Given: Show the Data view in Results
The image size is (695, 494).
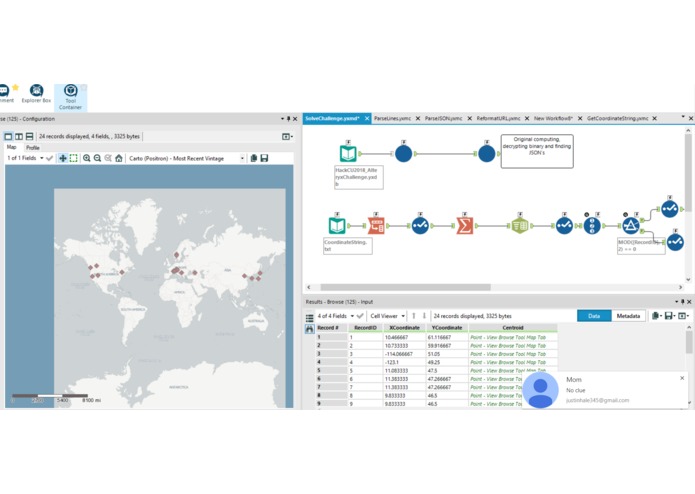Looking at the screenshot, I should click(594, 316).
